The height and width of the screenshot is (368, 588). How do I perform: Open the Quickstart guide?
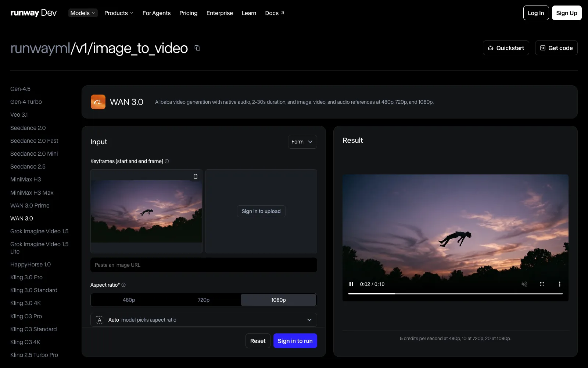[506, 48]
